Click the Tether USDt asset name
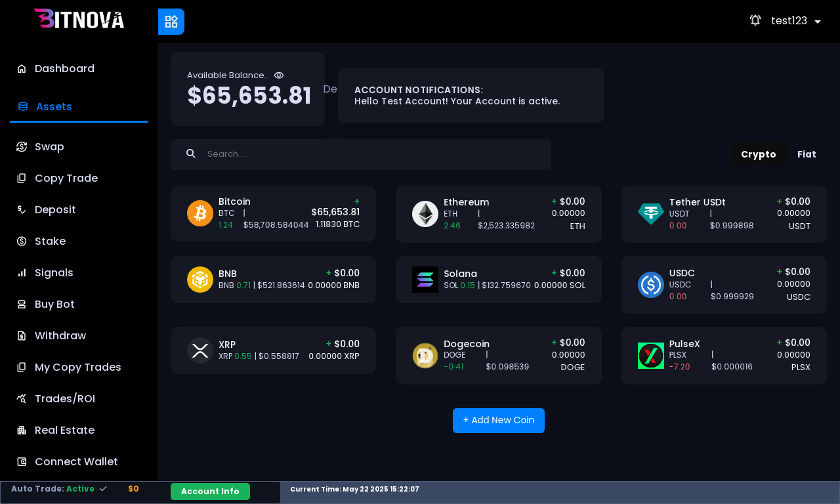The image size is (840, 504). [x=697, y=202]
